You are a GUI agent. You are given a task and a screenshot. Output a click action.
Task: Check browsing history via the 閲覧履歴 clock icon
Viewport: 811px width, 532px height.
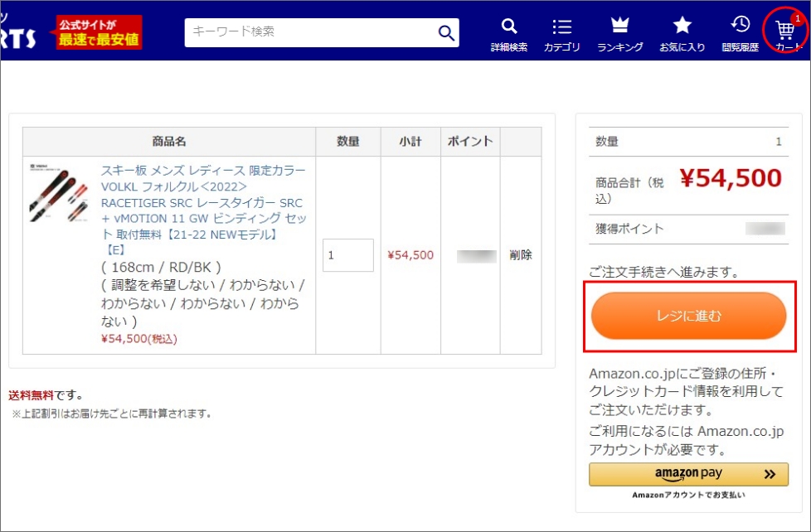tap(739, 31)
